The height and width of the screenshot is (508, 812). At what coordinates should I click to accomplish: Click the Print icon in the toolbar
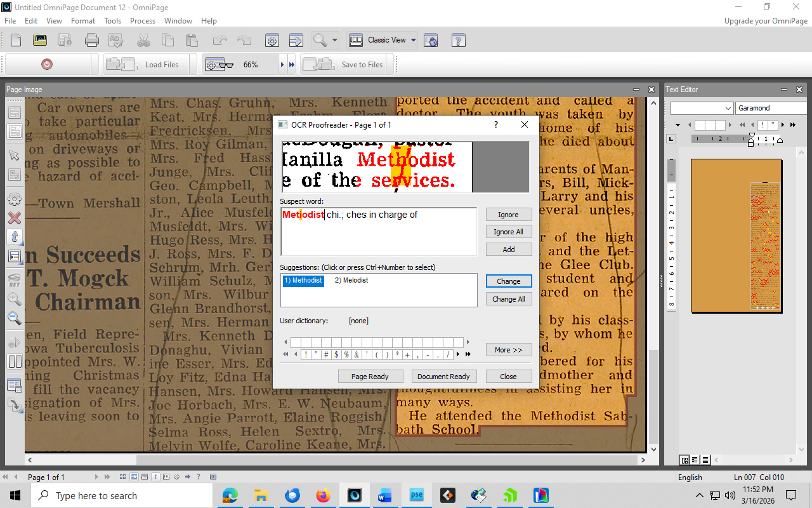point(92,40)
